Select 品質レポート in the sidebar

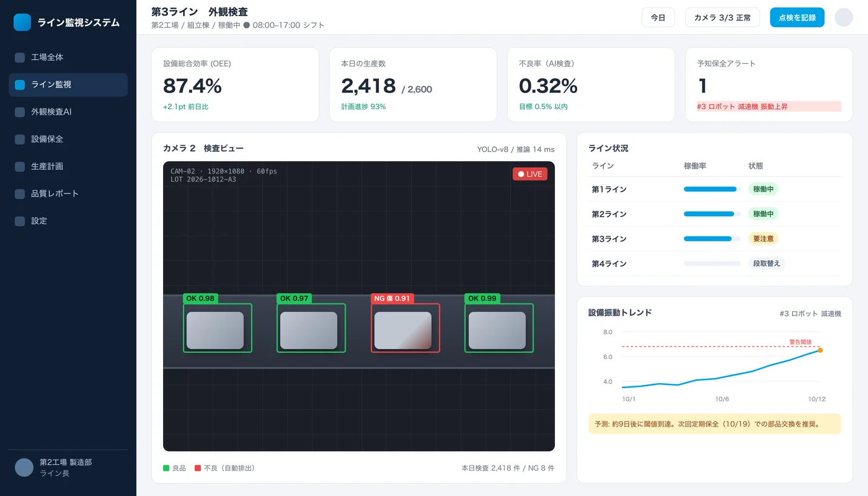tap(68, 194)
